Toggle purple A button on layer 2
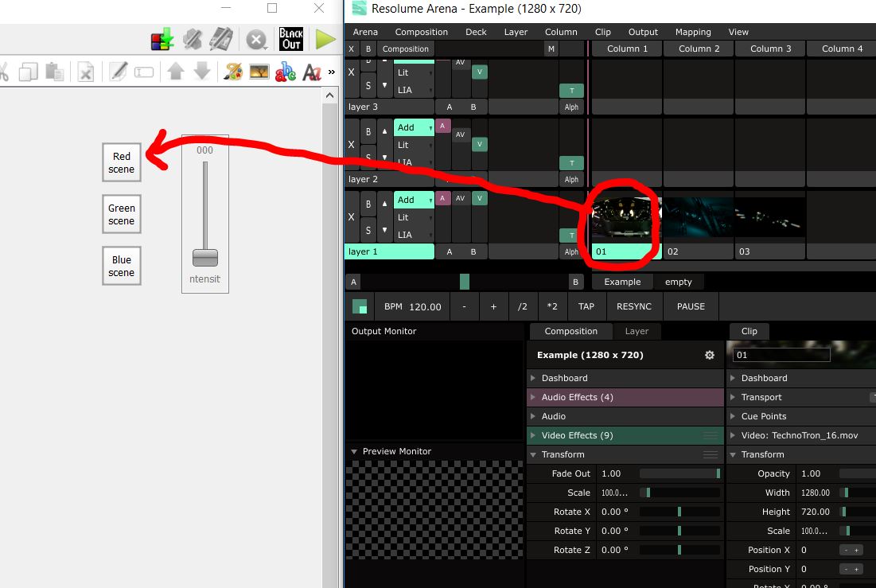The image size is (876, 588). point(443,126)
